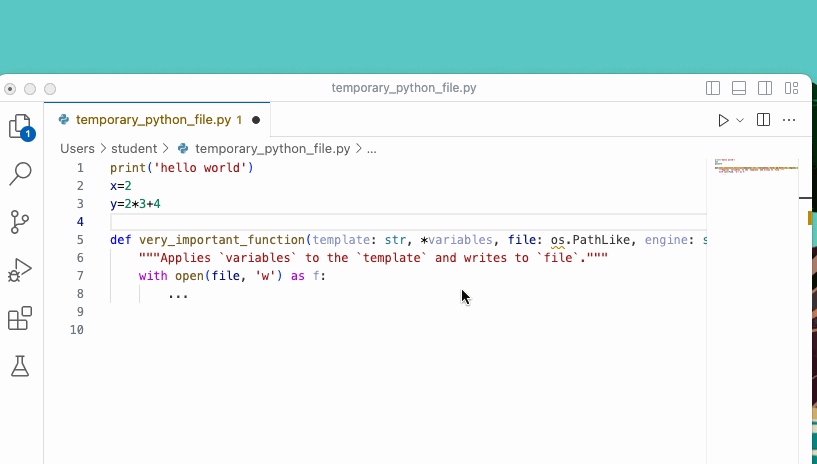Split the editor to the right
Viewport: 817px width, 464px height.
763,120
